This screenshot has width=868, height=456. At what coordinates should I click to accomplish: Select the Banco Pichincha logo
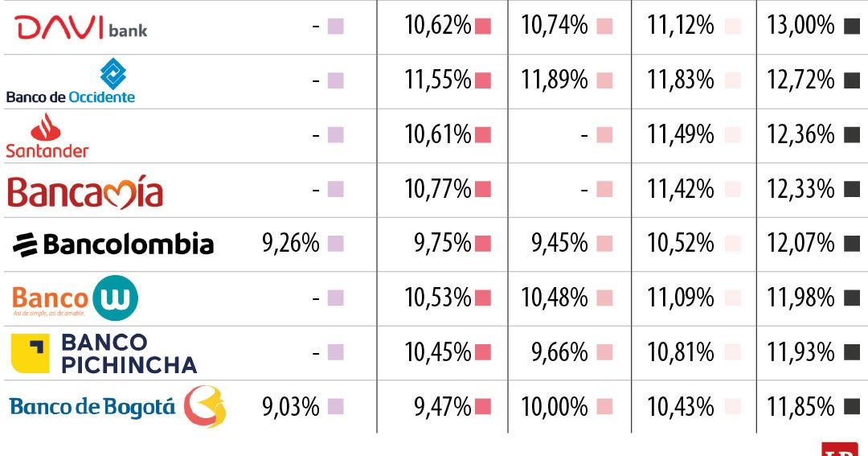coord(104,353)
